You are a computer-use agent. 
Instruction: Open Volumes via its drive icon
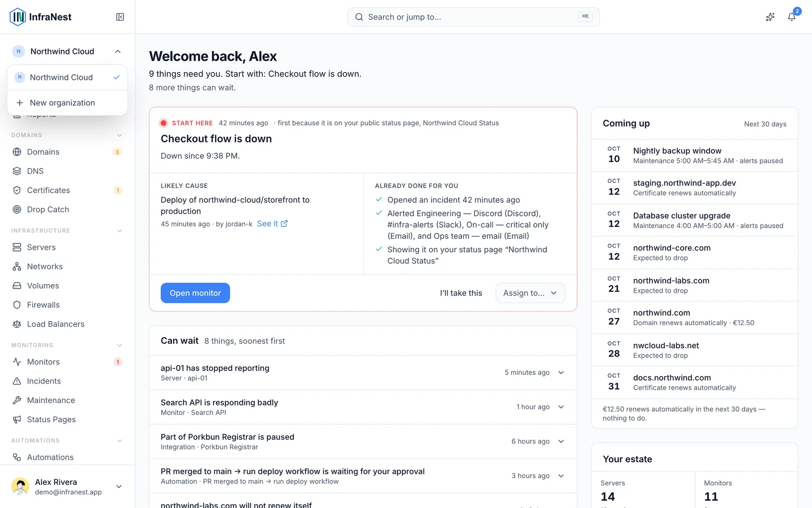(17, 286)
